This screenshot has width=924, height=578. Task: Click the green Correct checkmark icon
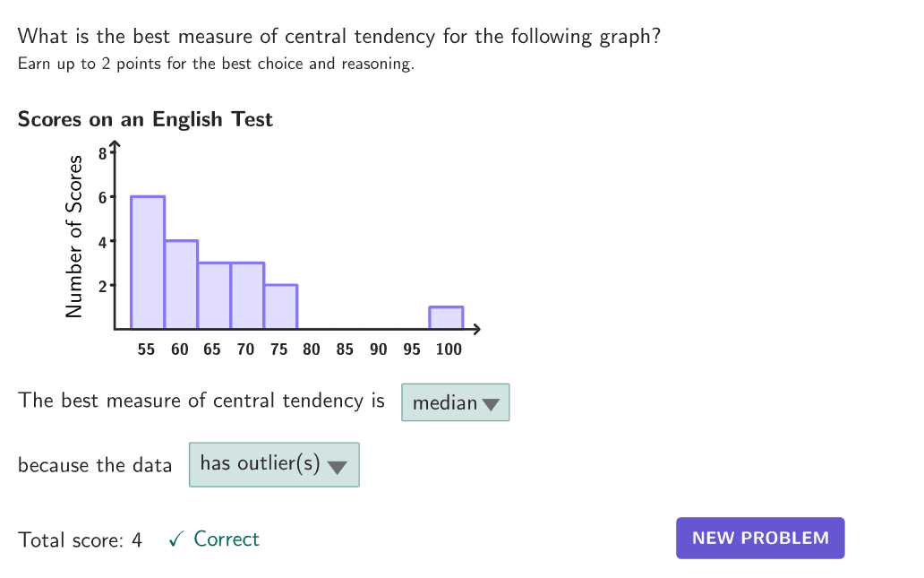177,539
